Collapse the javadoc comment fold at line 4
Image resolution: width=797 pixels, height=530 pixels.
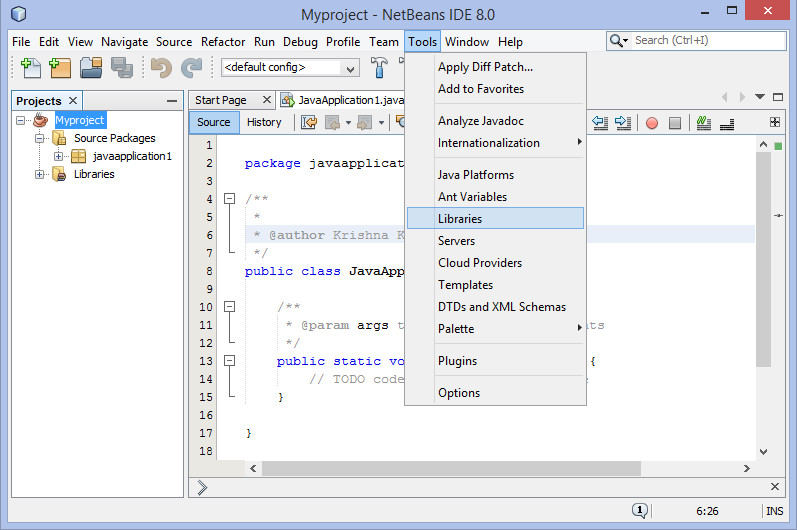click(229, 199)
